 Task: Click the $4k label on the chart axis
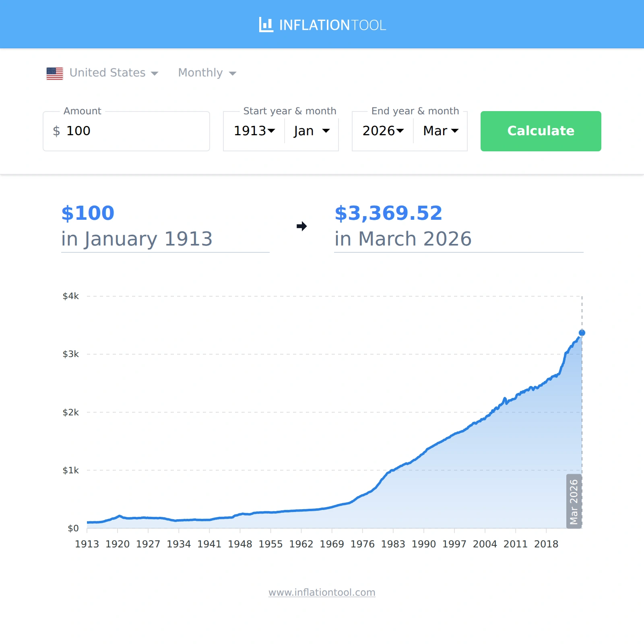click(x=71, y=296)
